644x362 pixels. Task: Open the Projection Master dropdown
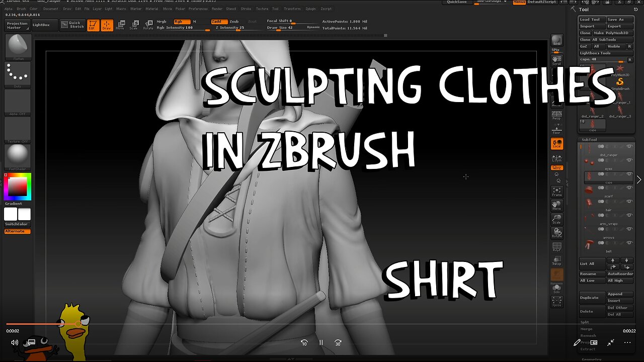pos(18,25)
